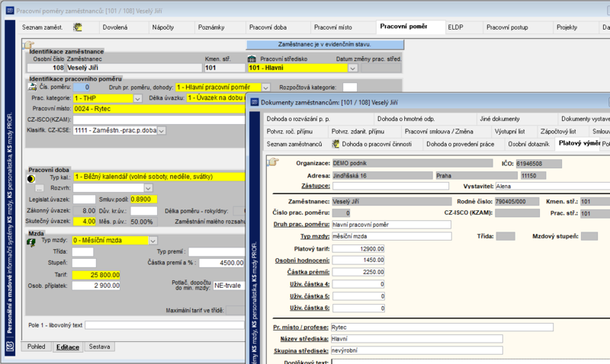Click the Druh prac. poměru link
The image size is (610, 364).
coord(301,225)
